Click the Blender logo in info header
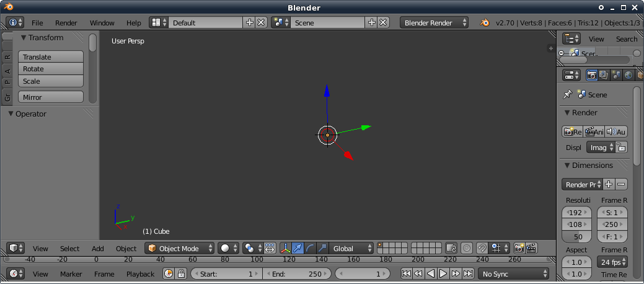This screenshot has height=284, width=644. pyautogui.click(x=485, y=22)
